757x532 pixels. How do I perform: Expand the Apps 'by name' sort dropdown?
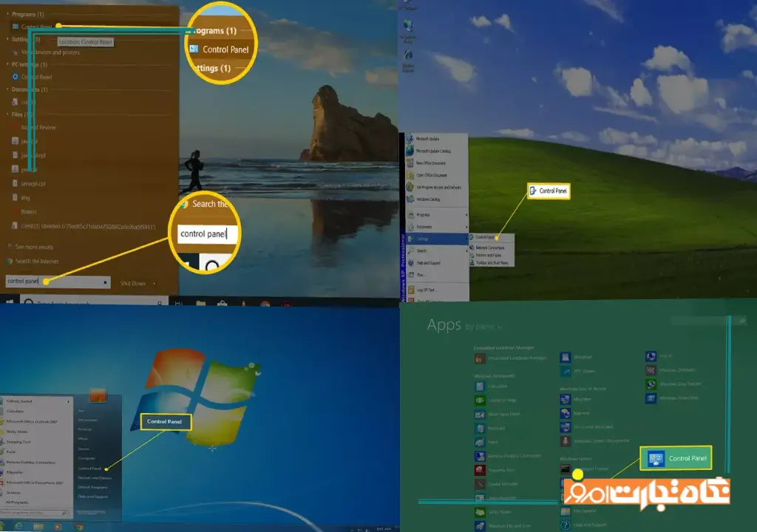point(484,327)
